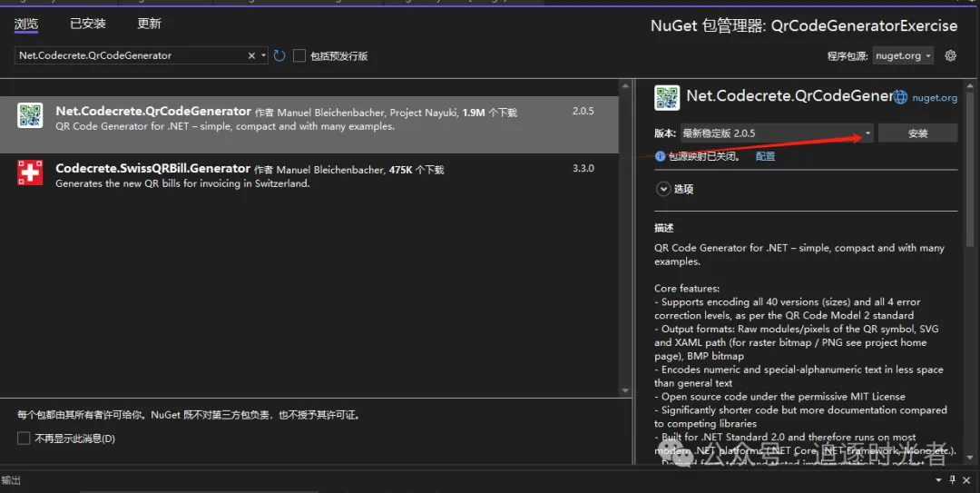Switch to the 浏览 tab
This screenshot has height=493, width=980.
(x=26, y=24)
